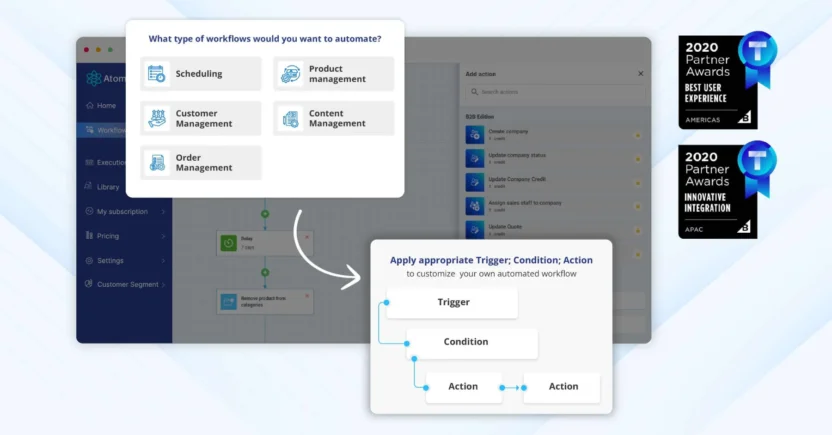Choose the Customer Management workflow type

point(201,118)
